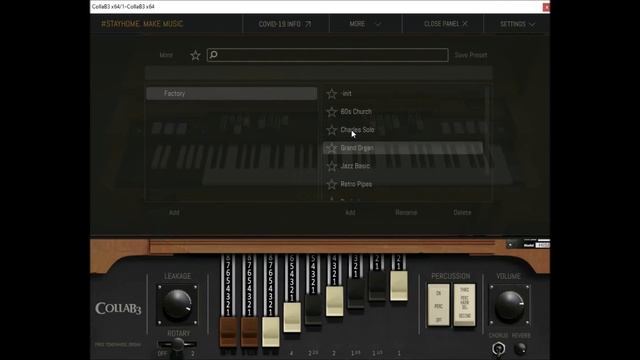Select the 80s Church preset
This screenshot has height=360, width=640.
point(403,111)
